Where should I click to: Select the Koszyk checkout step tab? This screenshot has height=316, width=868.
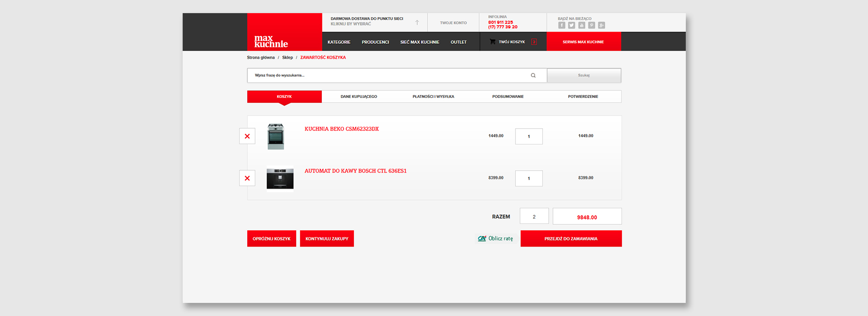(284, 97)
